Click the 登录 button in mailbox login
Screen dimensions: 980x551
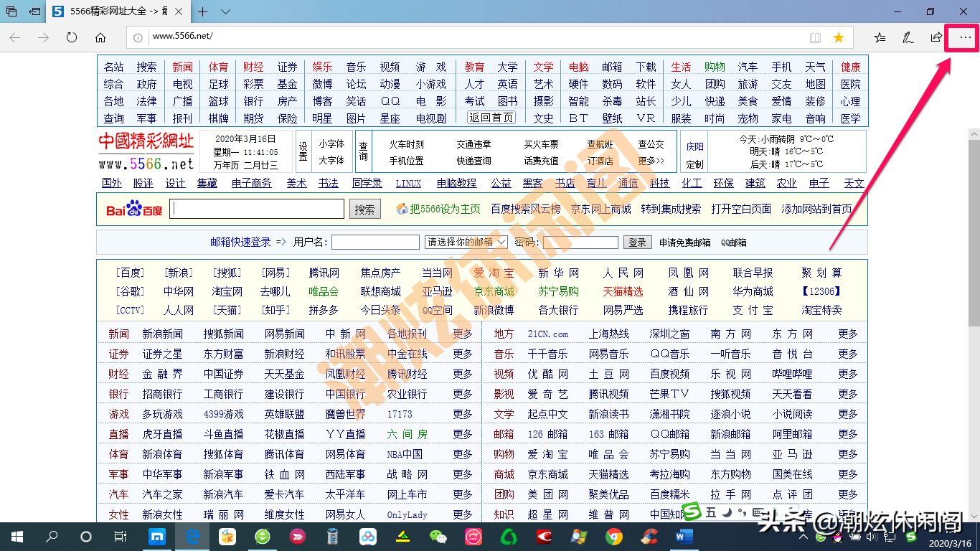tap(637, 242)
